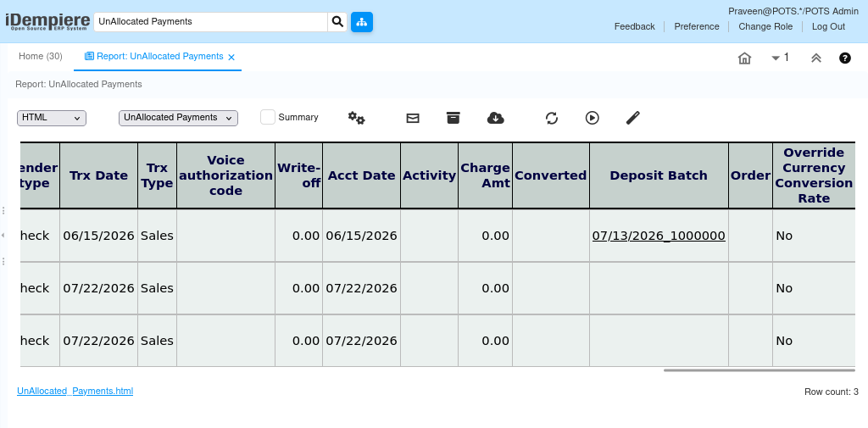Expand the open tabs list dropdown
Screen dimensions: 868x428
point(780,58)
